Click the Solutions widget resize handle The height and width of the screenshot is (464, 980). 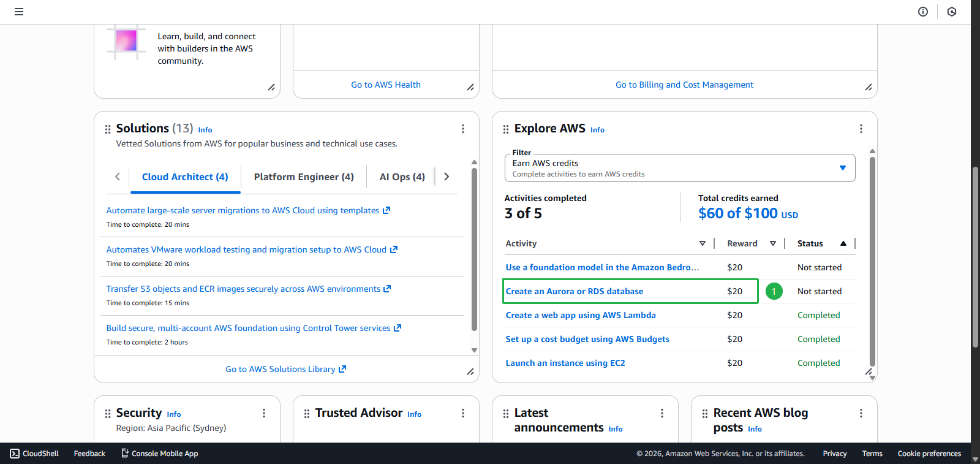pyautogui.click(x=470, y=371)
